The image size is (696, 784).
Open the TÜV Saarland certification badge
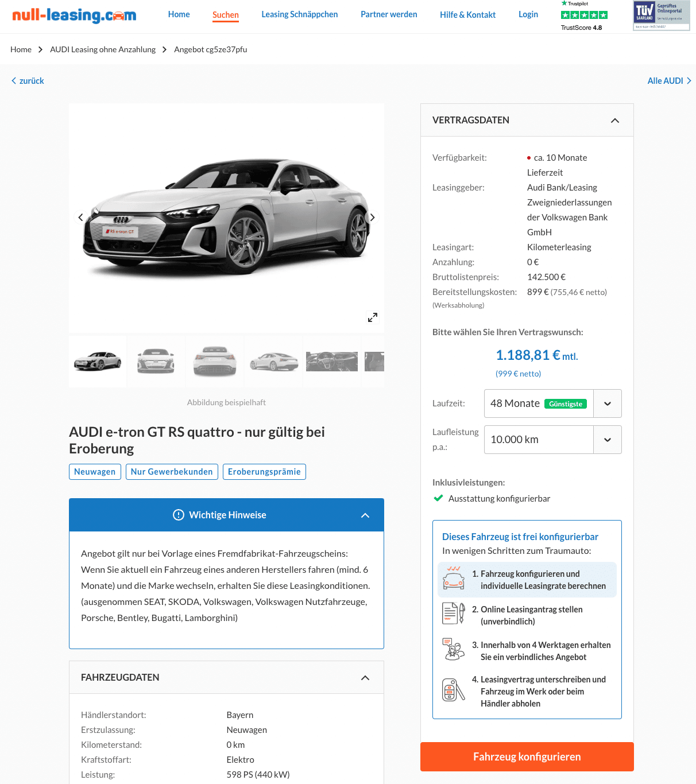[x=662, y=15]
